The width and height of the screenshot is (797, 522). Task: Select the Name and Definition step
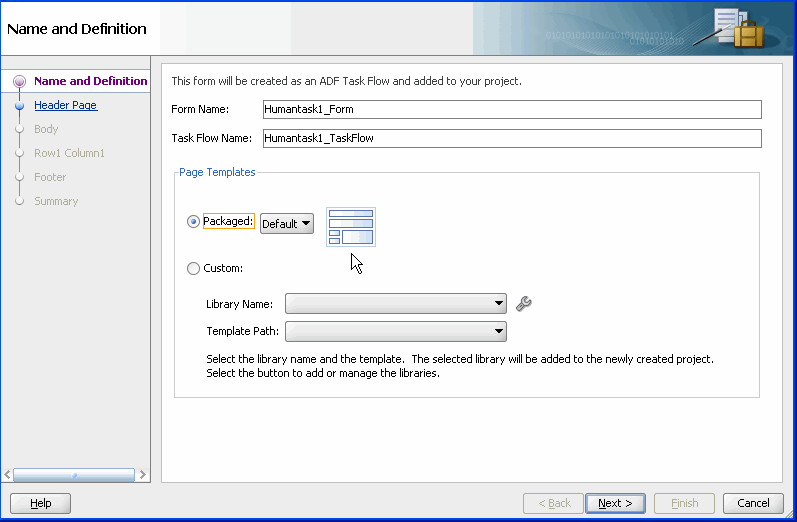coord(90,81)
